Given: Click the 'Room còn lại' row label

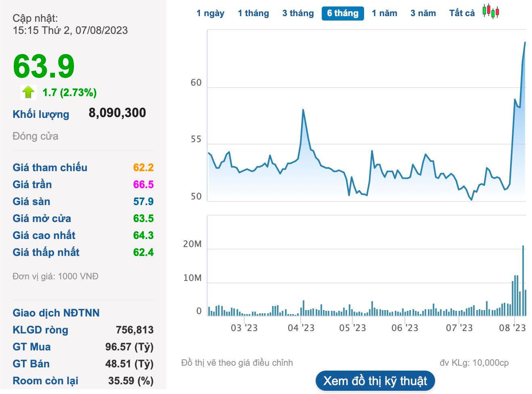Looking at the screenshot, I should click(45, 381).
